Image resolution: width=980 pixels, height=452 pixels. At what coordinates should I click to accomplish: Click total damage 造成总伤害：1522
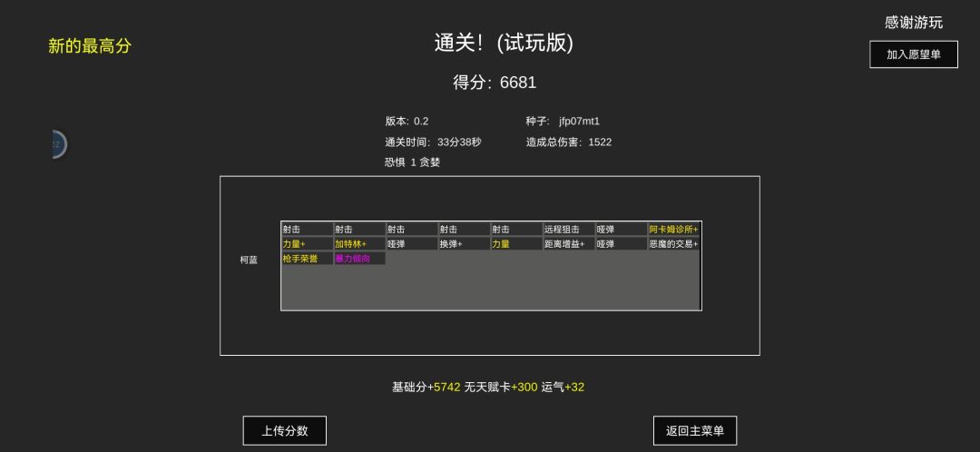[569, 142]
